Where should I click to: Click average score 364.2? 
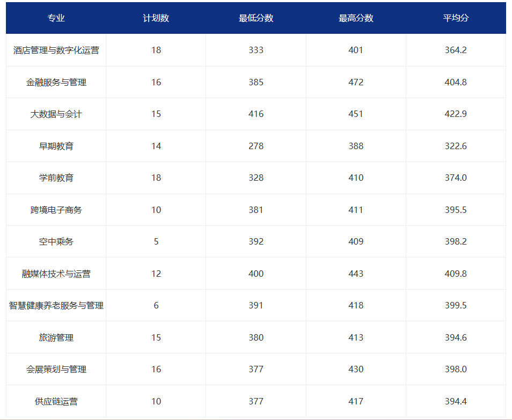pos(456,50)
